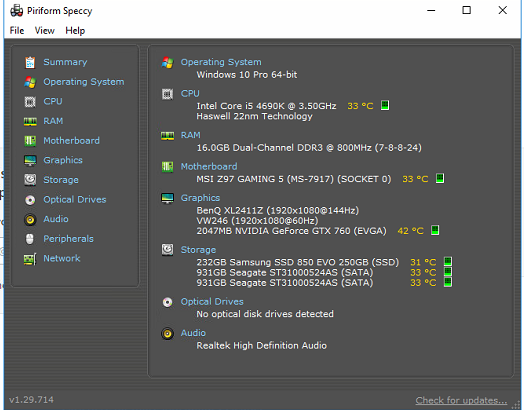Click 'VW246 (1920x1080@60Hz)' text
Image resolution: width=524 pixels, height=410 pixels.
click(x=257, y=221)
